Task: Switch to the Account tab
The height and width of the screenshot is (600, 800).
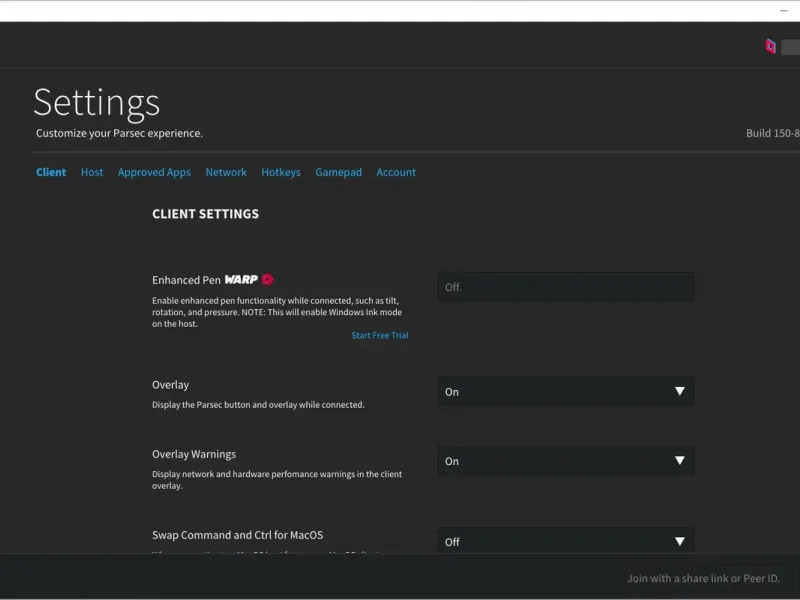Action: click(396, 172)
